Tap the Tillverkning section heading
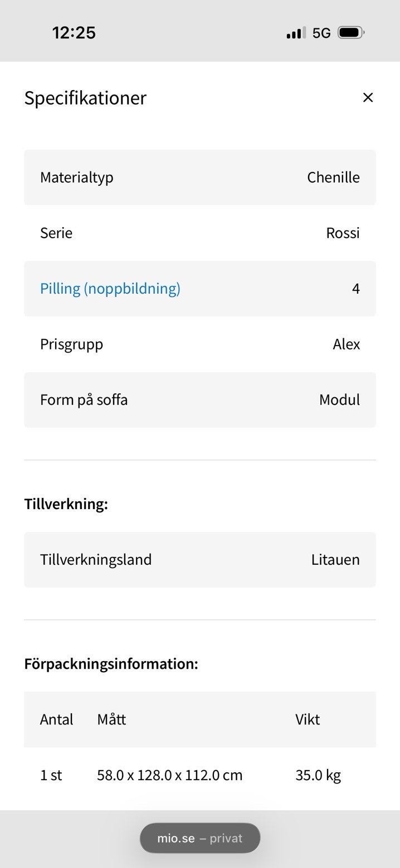 66,505
